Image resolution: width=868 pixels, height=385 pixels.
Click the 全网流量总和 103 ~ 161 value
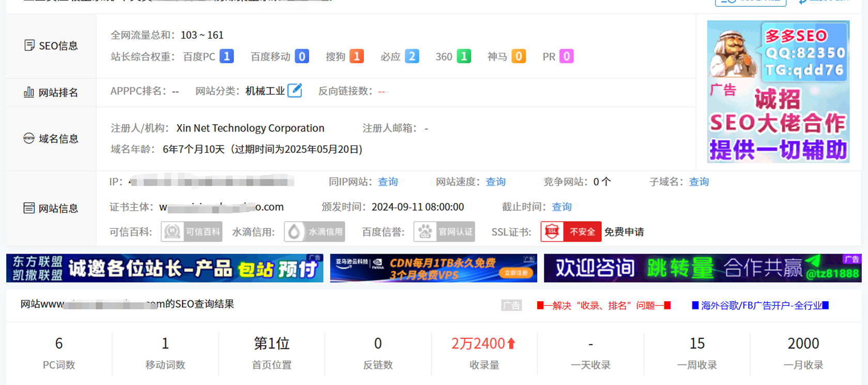pyautogui.click(x=202, y=35)
